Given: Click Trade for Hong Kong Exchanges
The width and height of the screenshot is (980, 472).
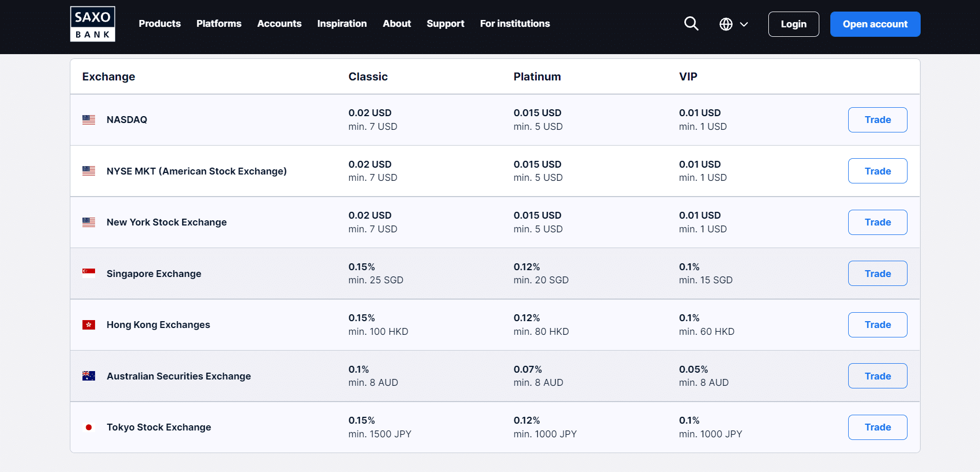Looking at the screenshot, I should pyautogui.click(x=878, y=325).
